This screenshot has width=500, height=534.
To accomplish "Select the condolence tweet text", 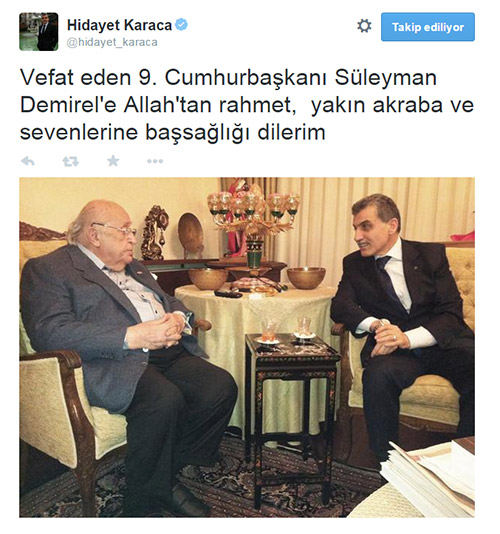I will pos(247,105).
